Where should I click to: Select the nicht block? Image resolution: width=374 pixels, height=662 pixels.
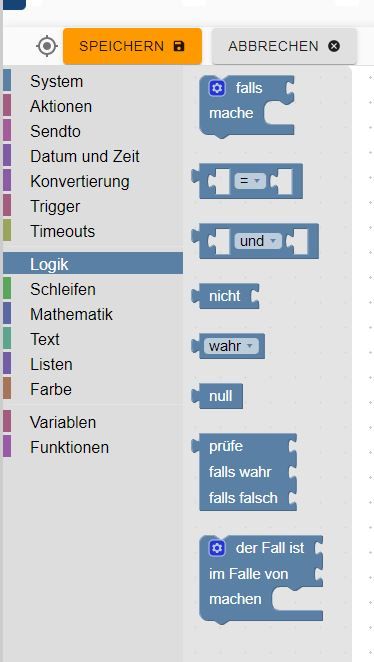click(x=225, y=296)
